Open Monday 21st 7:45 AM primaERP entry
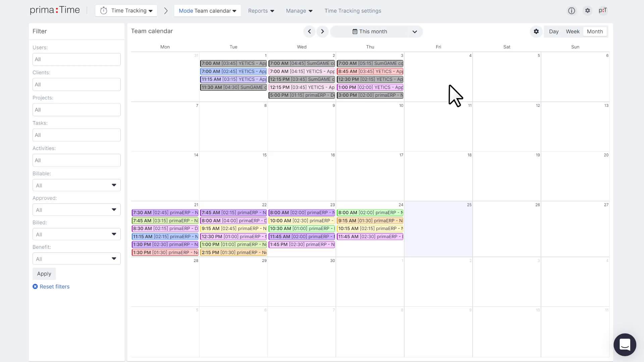The width and height of the screenshot is (644, 362). click(x=165, y=221)
